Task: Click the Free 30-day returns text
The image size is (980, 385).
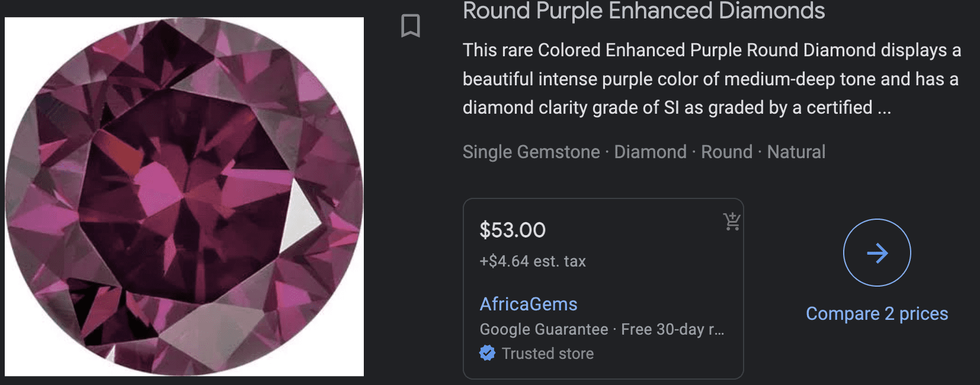Action: pos(672,329)
